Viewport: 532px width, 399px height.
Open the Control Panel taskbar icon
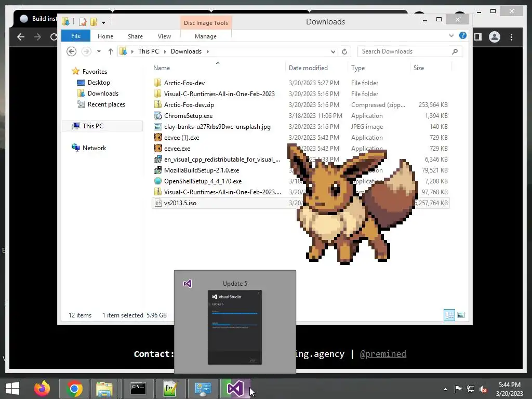click(203, 389)
